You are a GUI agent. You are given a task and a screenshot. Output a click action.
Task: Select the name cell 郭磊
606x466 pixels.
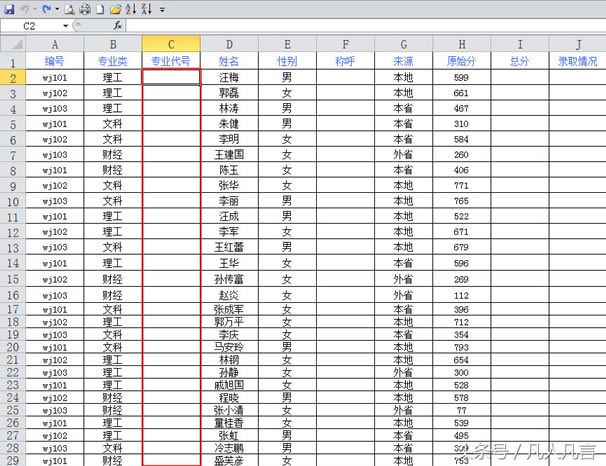(230, 93)
